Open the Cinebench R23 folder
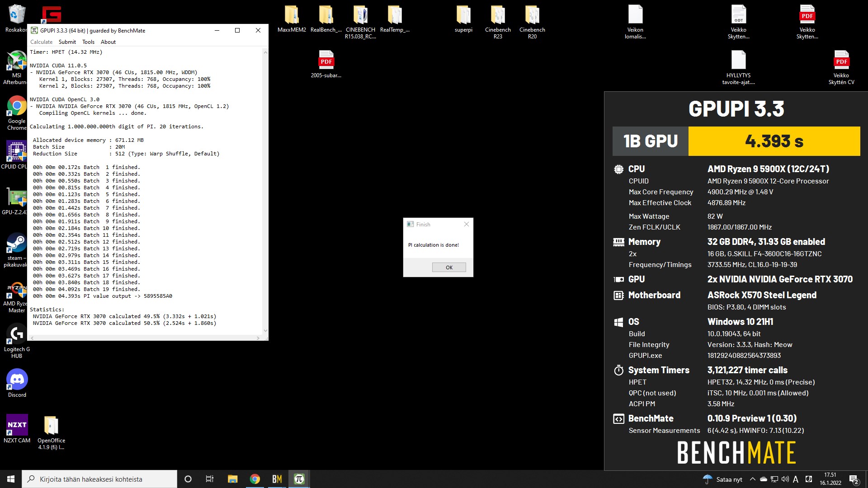Viewport: 868px width, 488px height. click(498, 22)
